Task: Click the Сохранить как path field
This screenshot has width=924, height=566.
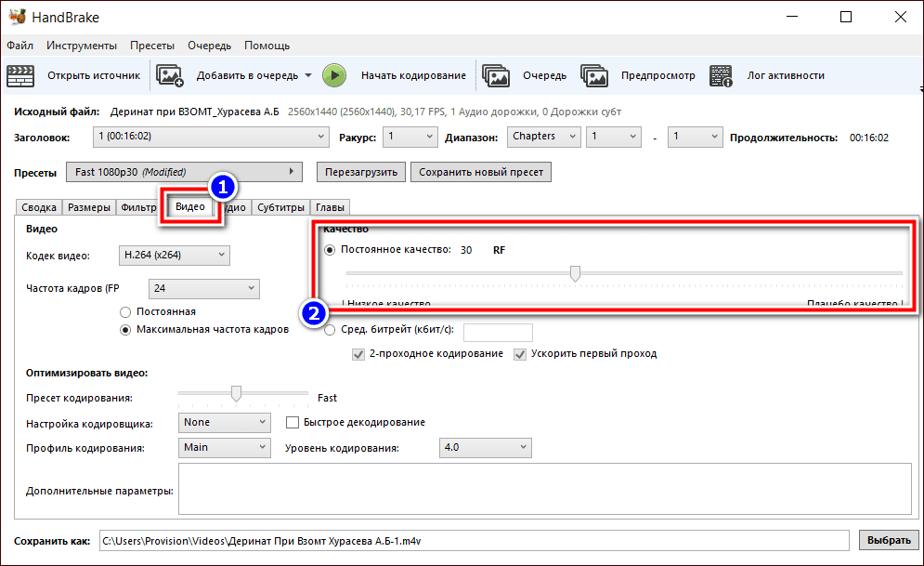Action: click(x=475, y=541)
